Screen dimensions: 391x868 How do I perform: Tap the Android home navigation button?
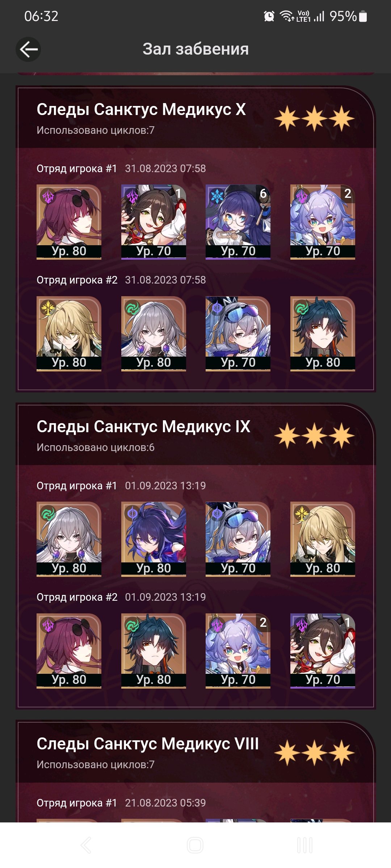195,845
